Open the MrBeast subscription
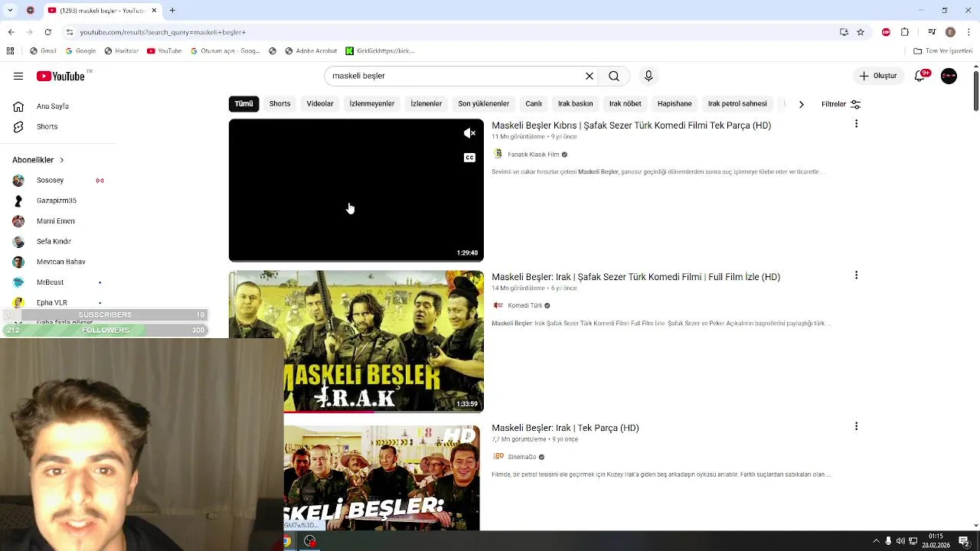Viewport: 980px width, 551px height. pyautogui.click(x=50, y=282)
